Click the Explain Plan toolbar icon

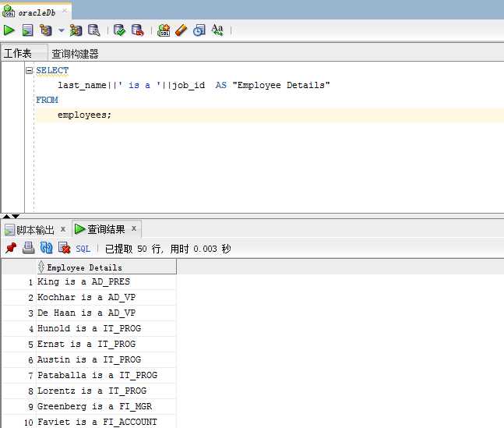point(46,30)
